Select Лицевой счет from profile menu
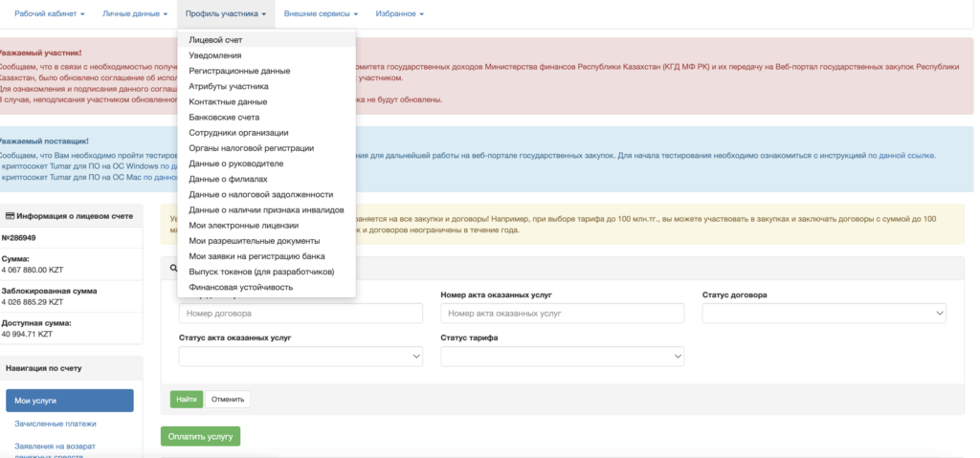The height and width of the screenshot is (458, 980). (215, 40)
